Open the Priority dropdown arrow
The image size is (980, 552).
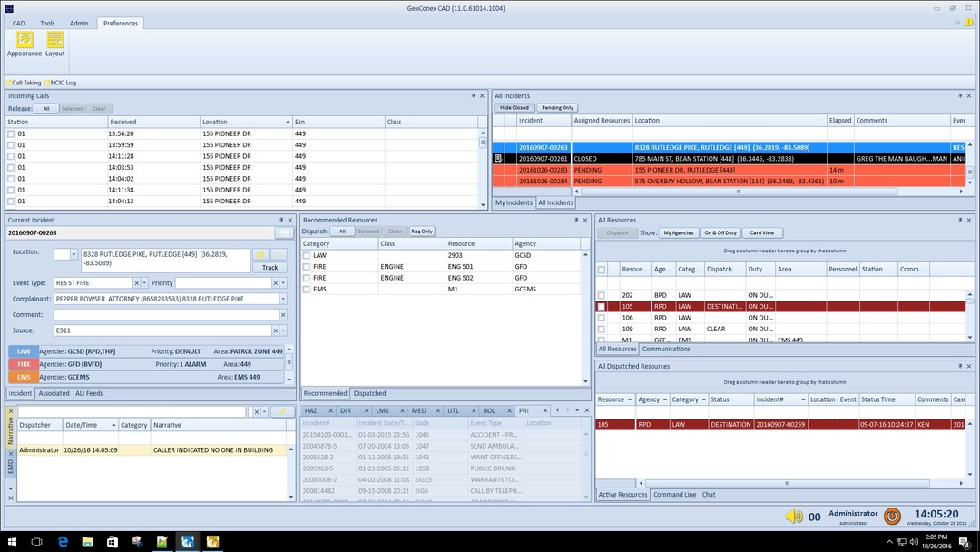[283, 283]
